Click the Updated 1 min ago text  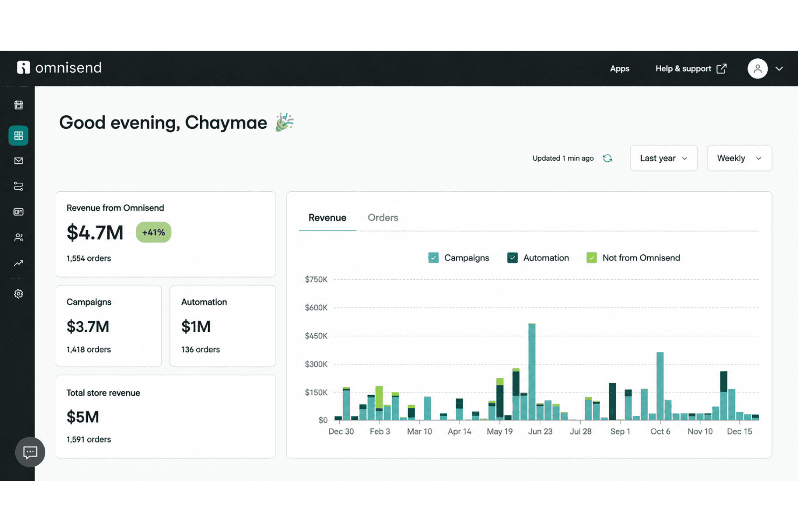coord(563,158)
